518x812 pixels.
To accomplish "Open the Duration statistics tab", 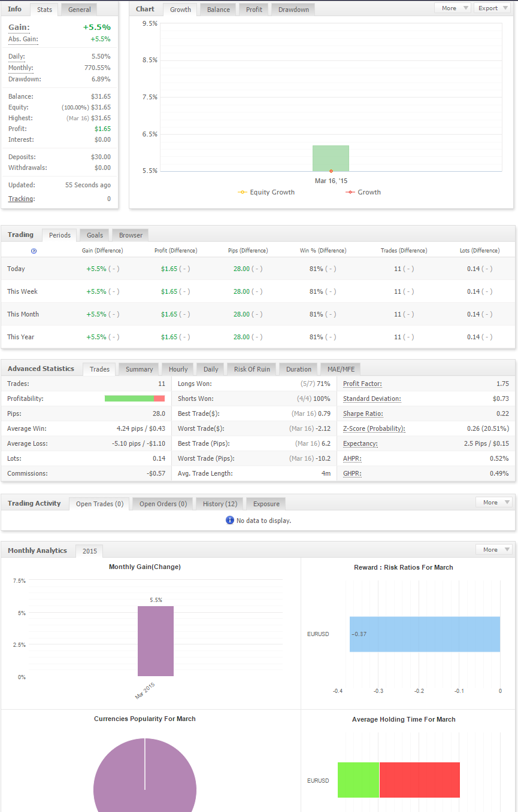I will click(x=298, y=369).
